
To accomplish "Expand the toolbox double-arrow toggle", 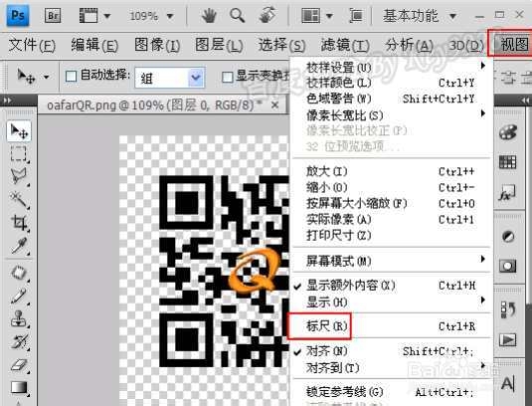I will pos(7,101).
